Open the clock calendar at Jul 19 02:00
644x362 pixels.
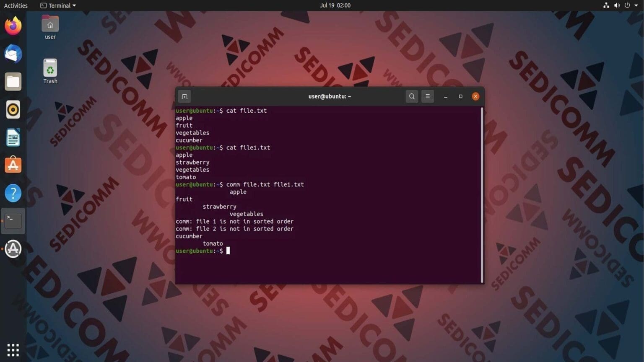pos(335,5)
